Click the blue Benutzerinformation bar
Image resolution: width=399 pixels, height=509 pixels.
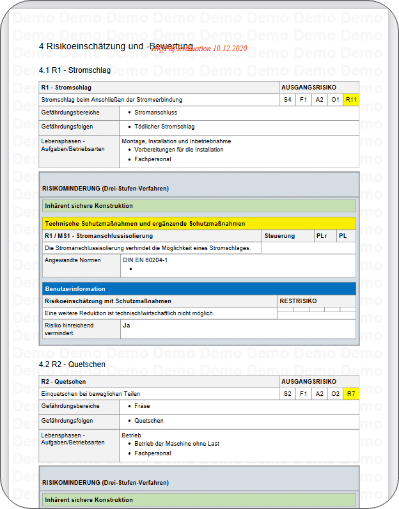click(x=199, y=289)
